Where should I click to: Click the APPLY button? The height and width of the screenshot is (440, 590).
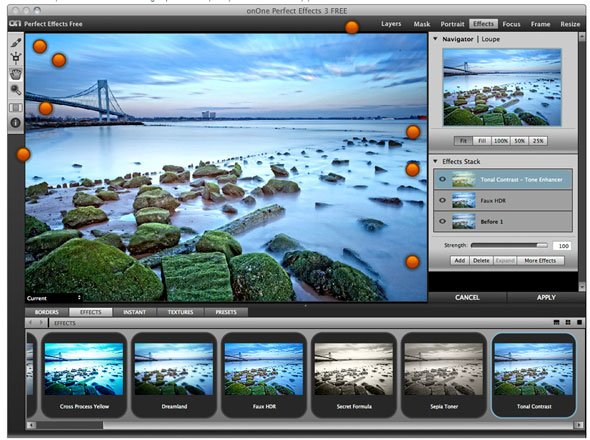(x=546, y=297)
